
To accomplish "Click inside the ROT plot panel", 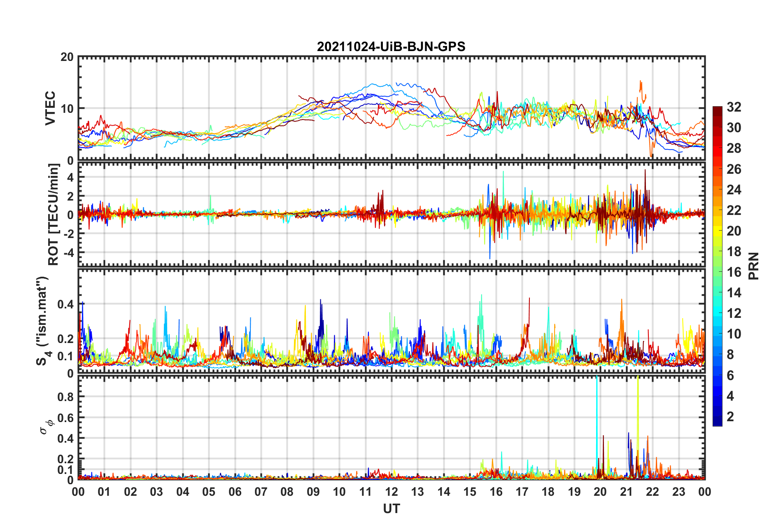I will click(391, 214).
